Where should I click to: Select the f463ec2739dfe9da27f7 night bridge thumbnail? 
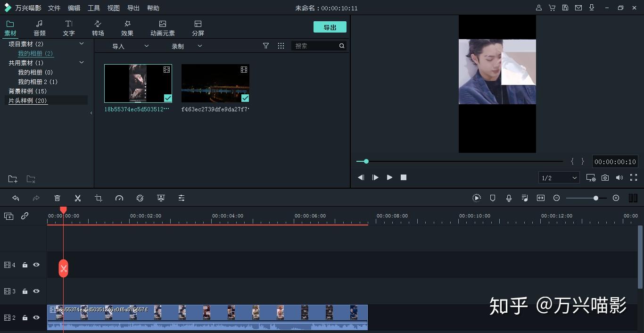(215, 83)
